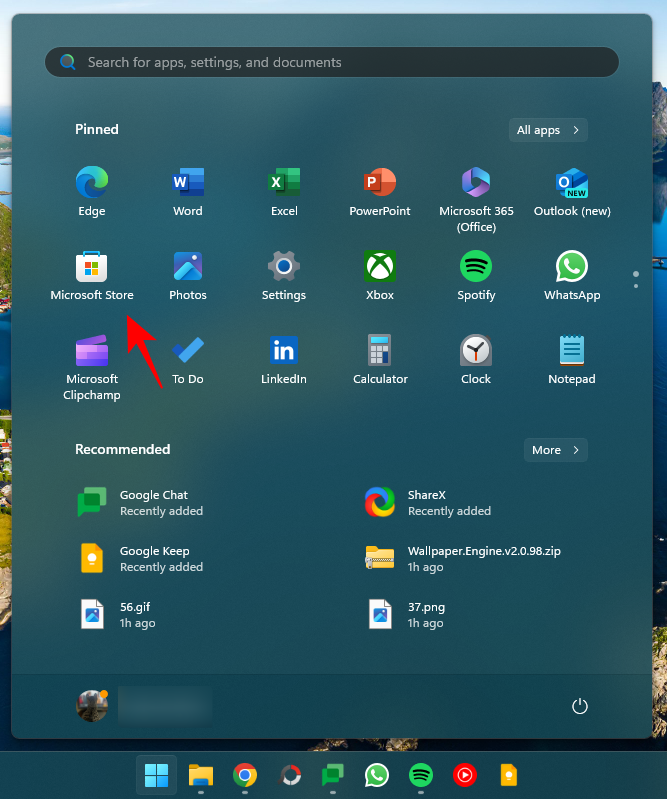The image size is (667, 799).
Task: Open Outlook (new) pinned app
Action: pyautogui.click(x=572, y=192)
